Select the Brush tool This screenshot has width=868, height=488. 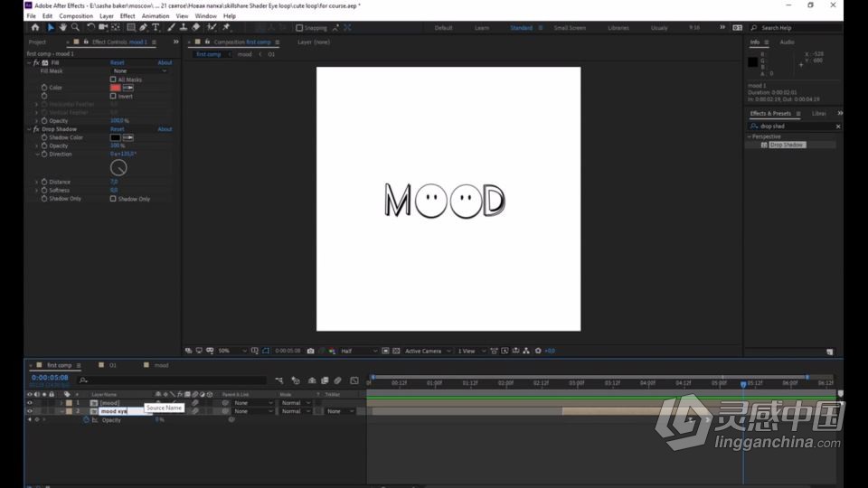pyautogui.click(x=171, y=27)
